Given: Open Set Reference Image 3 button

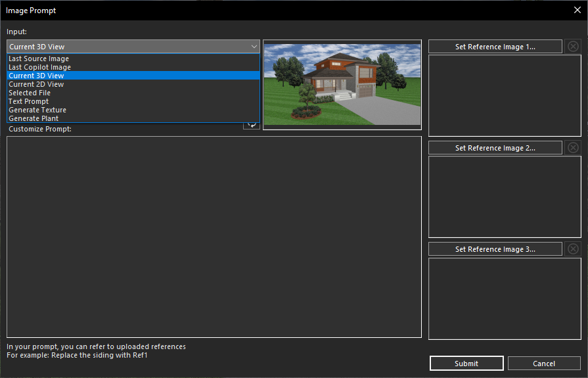Looking at the screenshot, I should 495,249.
